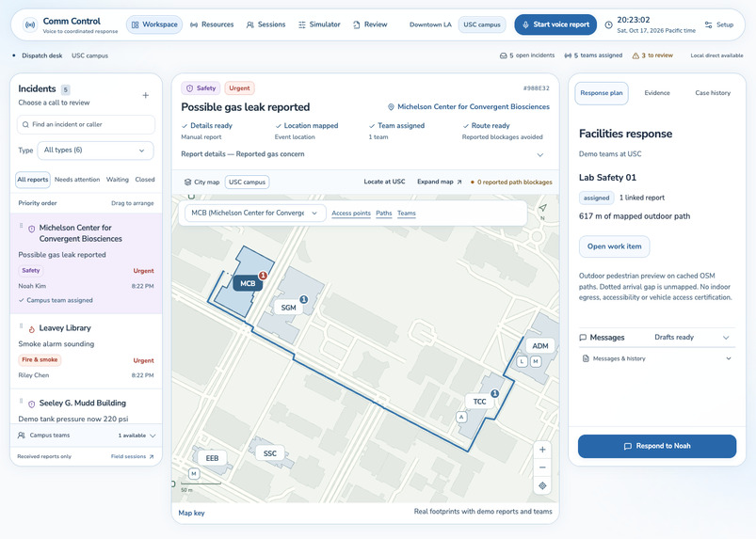Click the A access point marker near TCC
This screenshot has height=539, width=756.
pyautogui.click(x=461, y=417)
